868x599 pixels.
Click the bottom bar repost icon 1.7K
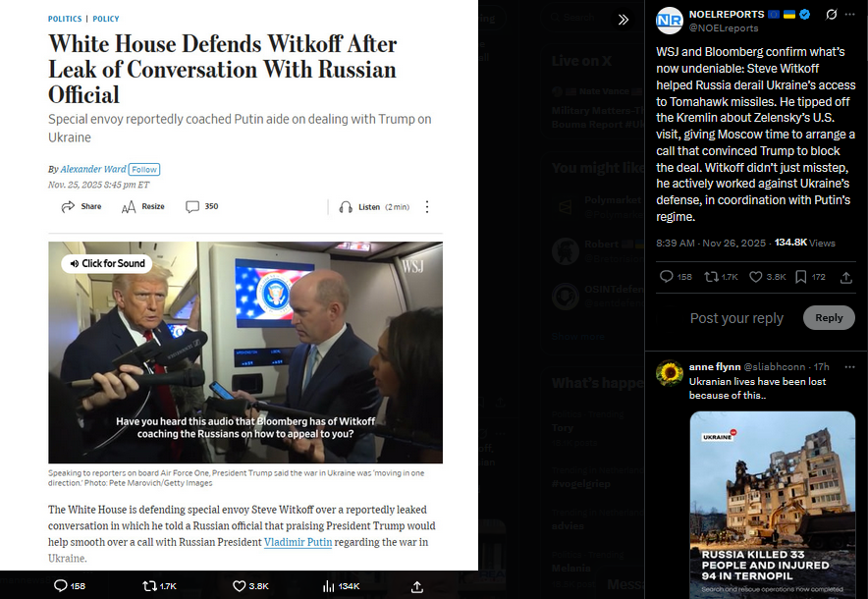point(149,585)
